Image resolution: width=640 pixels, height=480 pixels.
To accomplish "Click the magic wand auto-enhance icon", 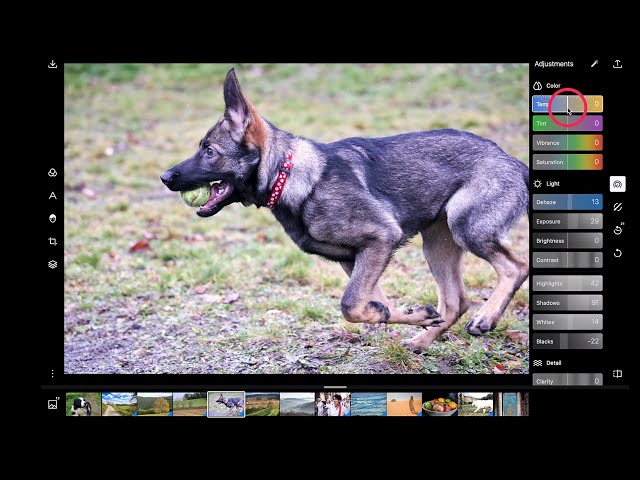I will tap(594, 64).
